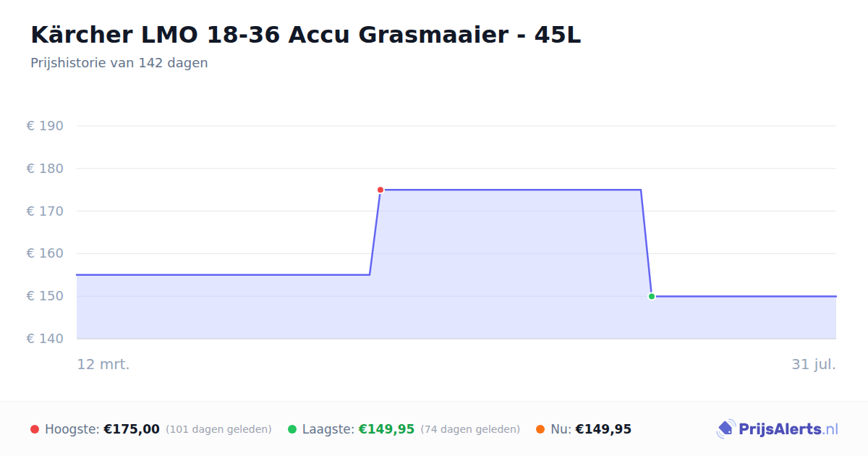
Task: Click the 31 jul. end date label
Action: point(814,364)
